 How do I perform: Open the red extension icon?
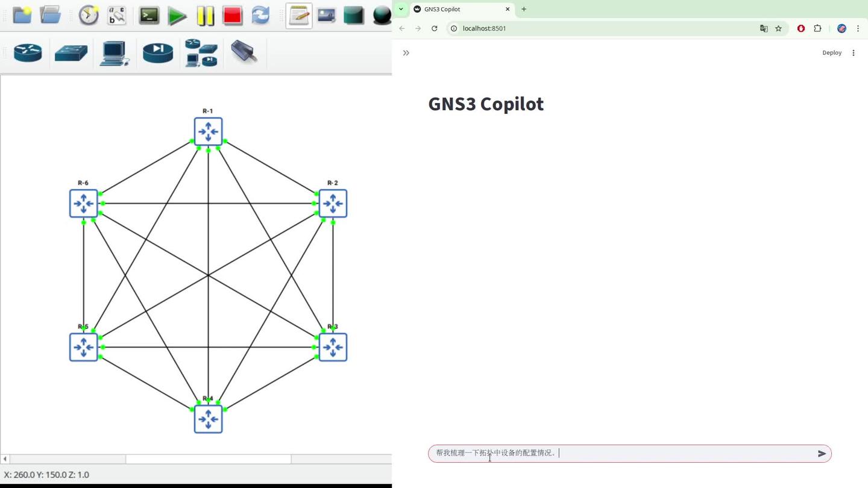801,28
